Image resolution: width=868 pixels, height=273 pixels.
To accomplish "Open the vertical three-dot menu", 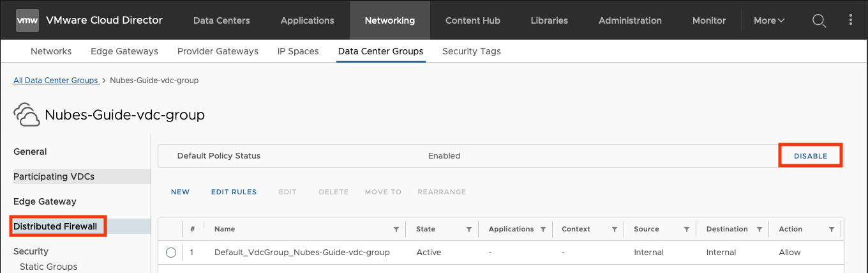I will (851, 20).
